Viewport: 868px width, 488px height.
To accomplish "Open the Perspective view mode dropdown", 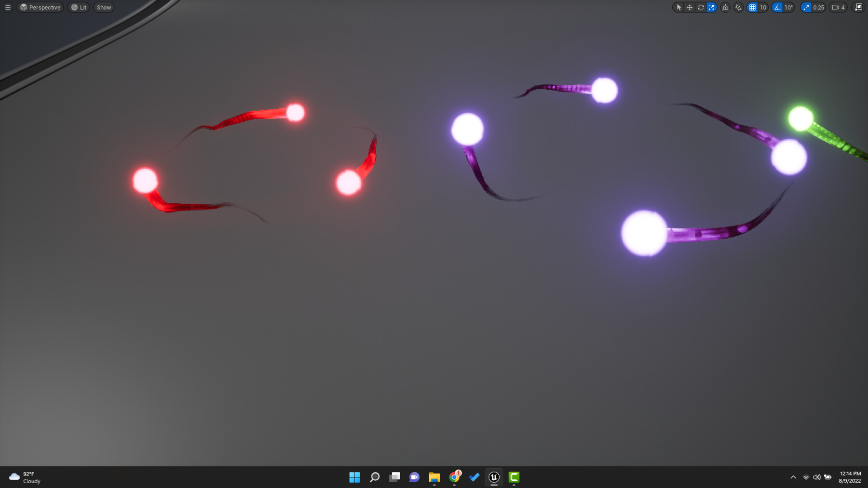I will (40, 7).
